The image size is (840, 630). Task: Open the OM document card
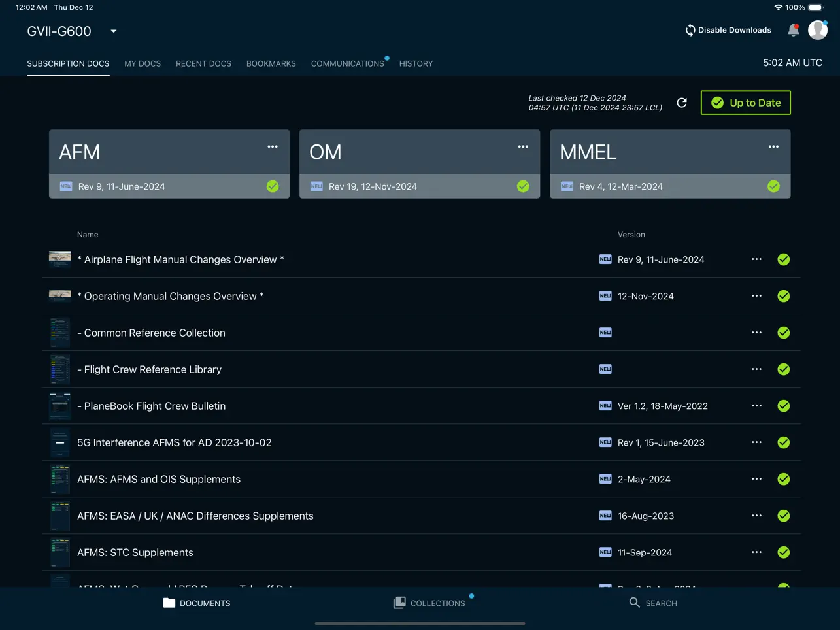pyautogui.click(x=420, y=164)
